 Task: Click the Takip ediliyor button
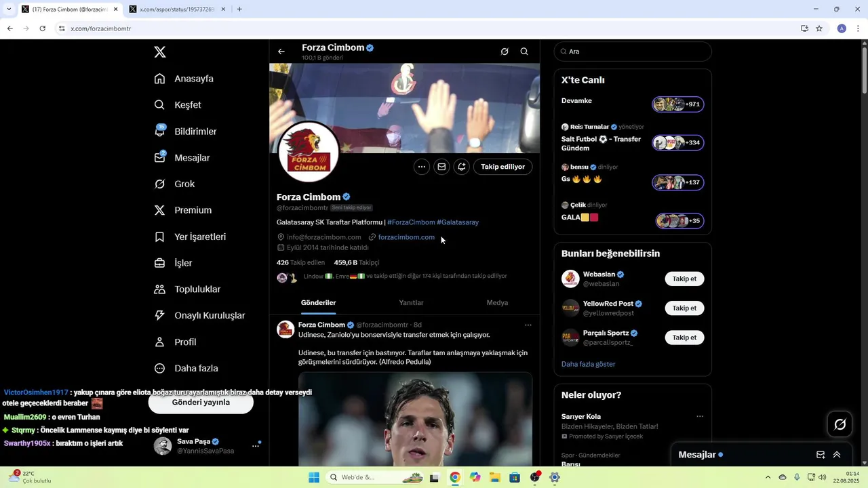click(x=502, y=167)
